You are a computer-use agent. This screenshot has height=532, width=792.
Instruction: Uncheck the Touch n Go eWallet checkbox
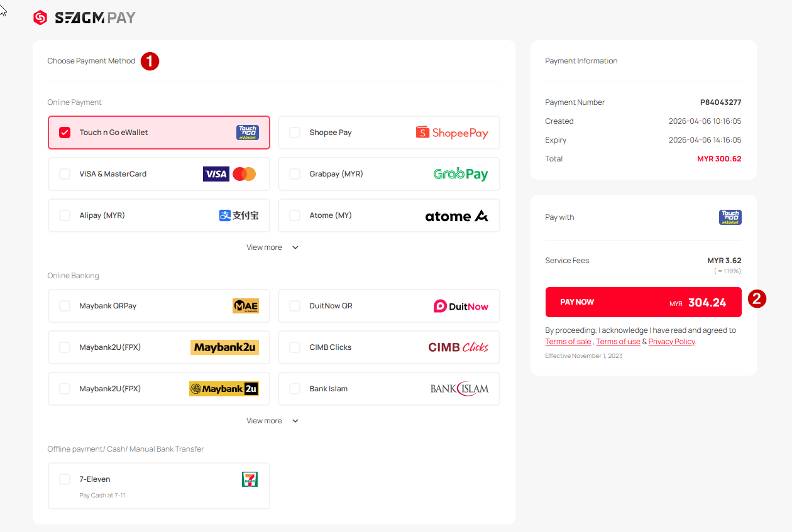click(65, 133)
